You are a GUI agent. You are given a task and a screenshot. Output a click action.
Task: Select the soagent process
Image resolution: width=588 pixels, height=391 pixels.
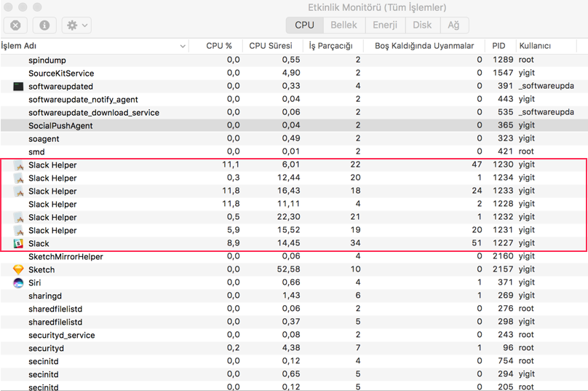tap(294, 138)
